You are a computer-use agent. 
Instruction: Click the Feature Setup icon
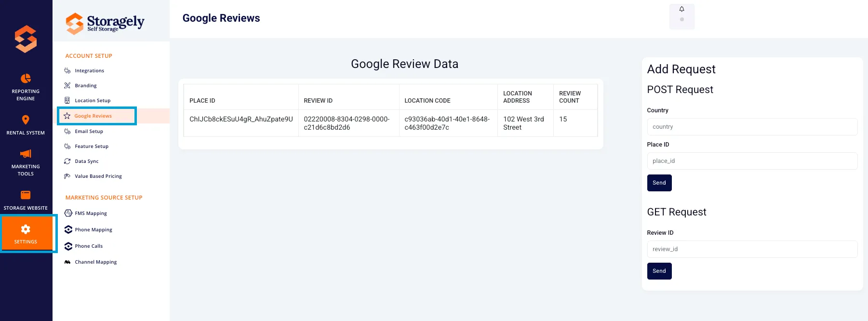click(67, 147)
